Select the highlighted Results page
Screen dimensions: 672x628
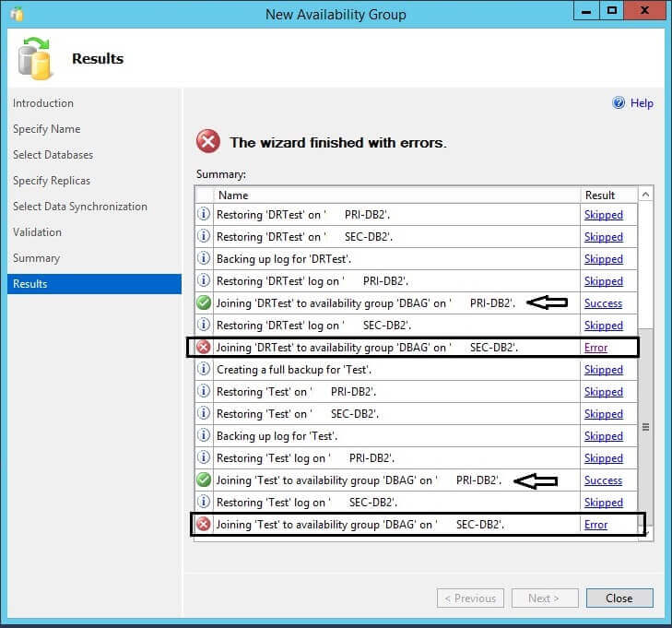pos(94,284)
